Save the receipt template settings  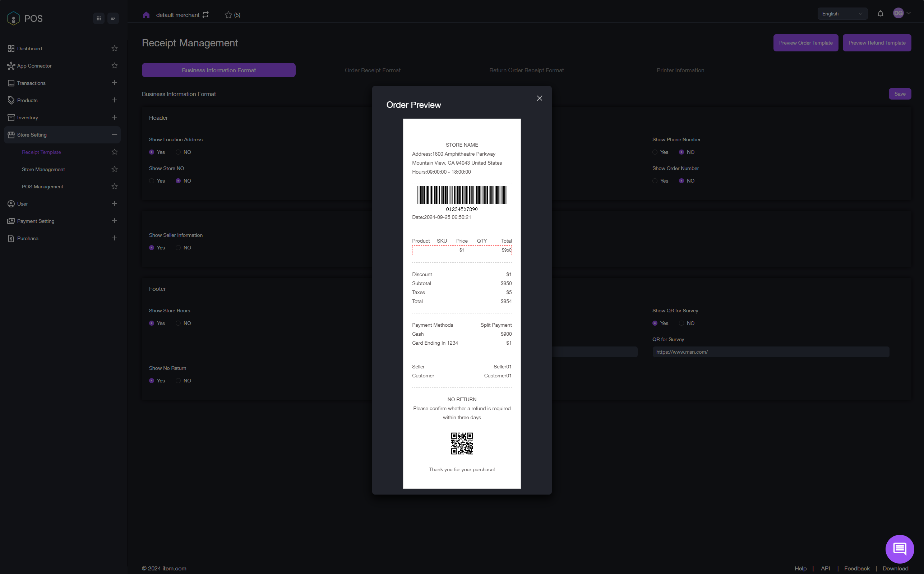click(x=900, y=94)
